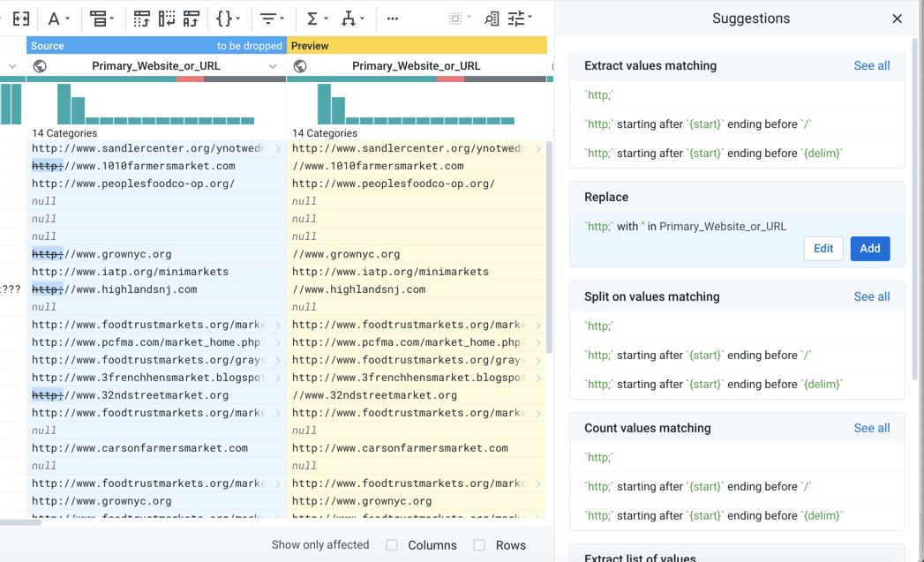This screenshot has height=562, width=924.
Task: Click Edit in the Replace suggestion
Action: [823, 249]
